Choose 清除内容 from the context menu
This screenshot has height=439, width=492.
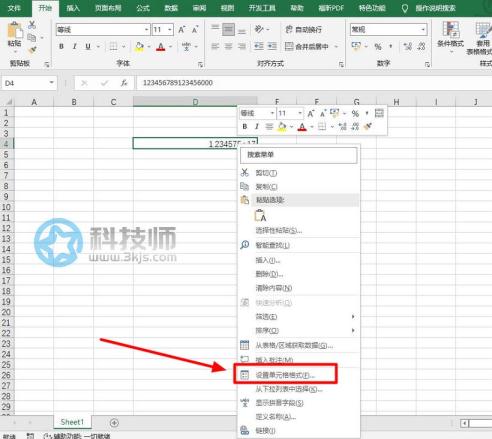click(273, 288)
